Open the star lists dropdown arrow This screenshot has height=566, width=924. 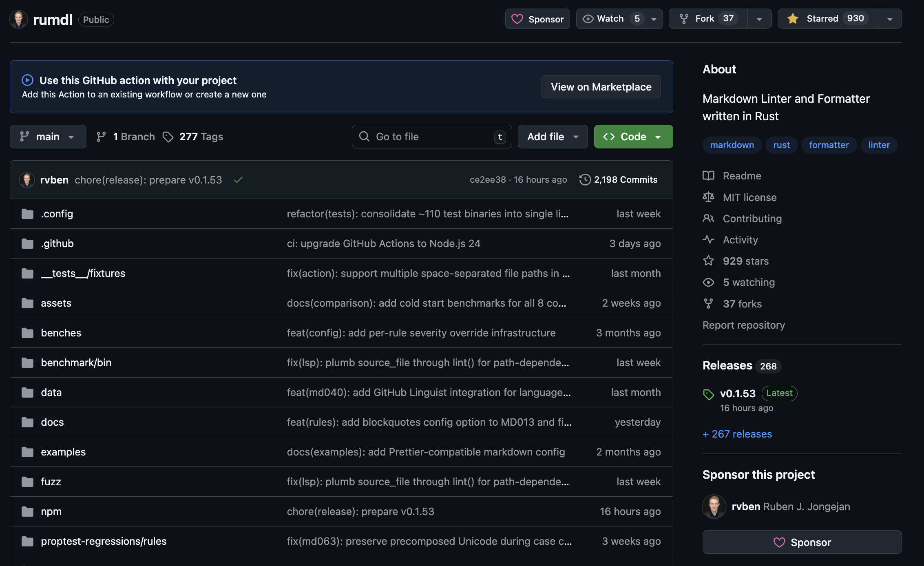[890, 19]
